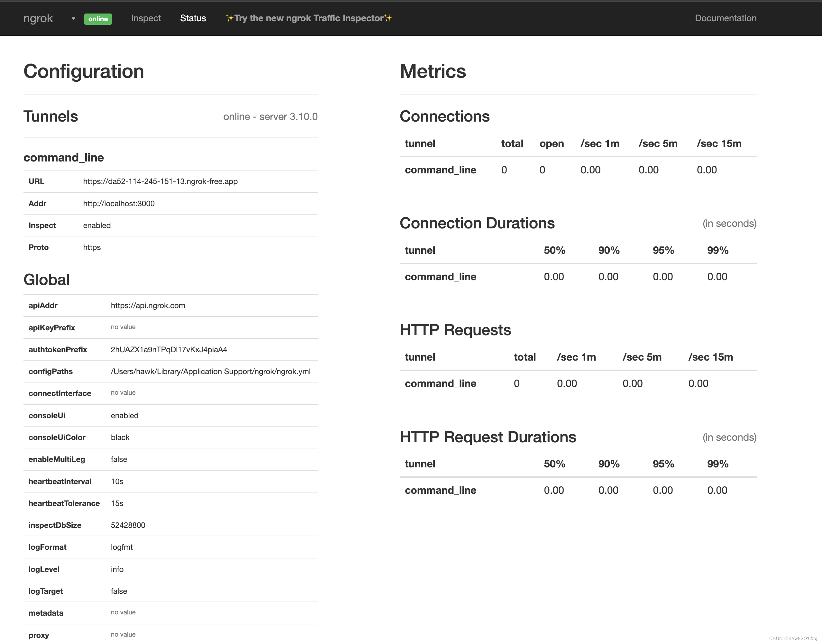Image resolution: width=822 pixels, height=644 pixels.
Task: Click the configPaths ngrok.yml path
Action: point(210,372)
